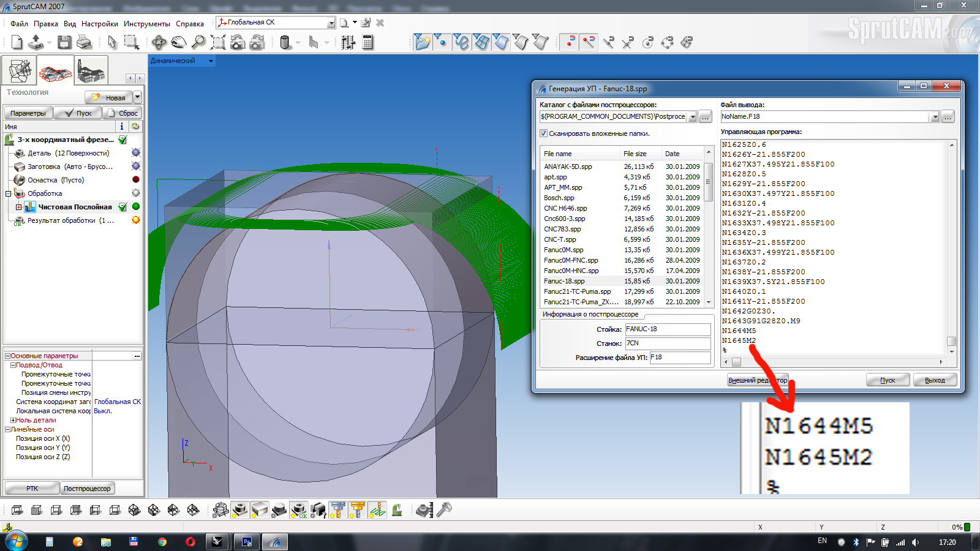This screenshot has width=980, height=551.
Task: Expand the Ноль детали parameter group
Action: click(x=13, y=420)
